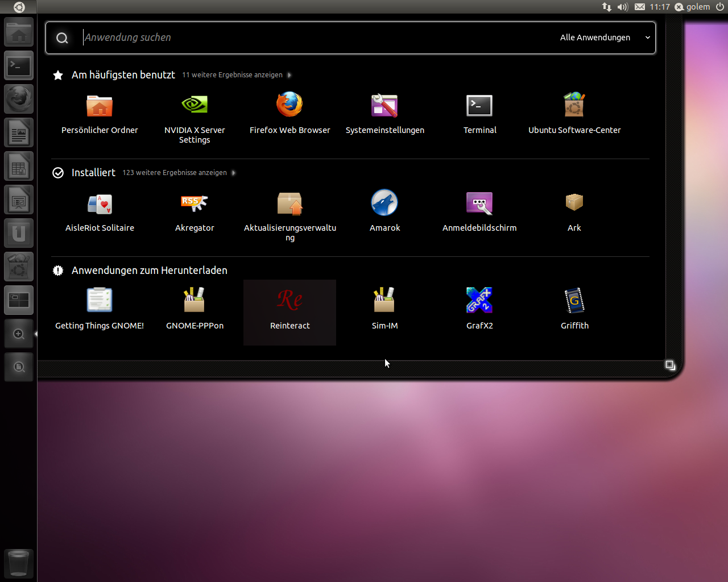Image resolution: width=728 pixels, height=582 pixels.
Task: Click the Terminal icon in the launcher
Action: [19, 66]
